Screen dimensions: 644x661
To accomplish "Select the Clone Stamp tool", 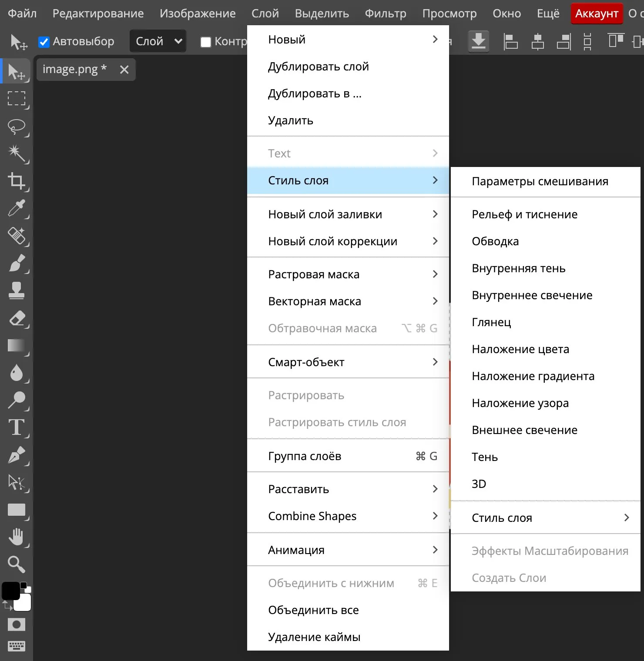I will [17, 290].
